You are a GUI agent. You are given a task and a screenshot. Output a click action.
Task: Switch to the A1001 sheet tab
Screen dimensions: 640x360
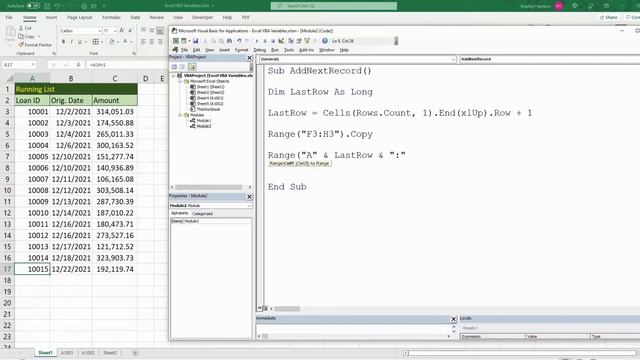coord(67,353)
